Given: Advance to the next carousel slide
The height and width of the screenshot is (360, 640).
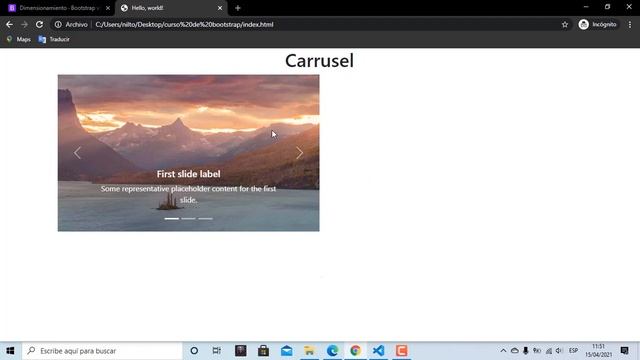Looking at the screenshot, I should click(x=300, y=153).
